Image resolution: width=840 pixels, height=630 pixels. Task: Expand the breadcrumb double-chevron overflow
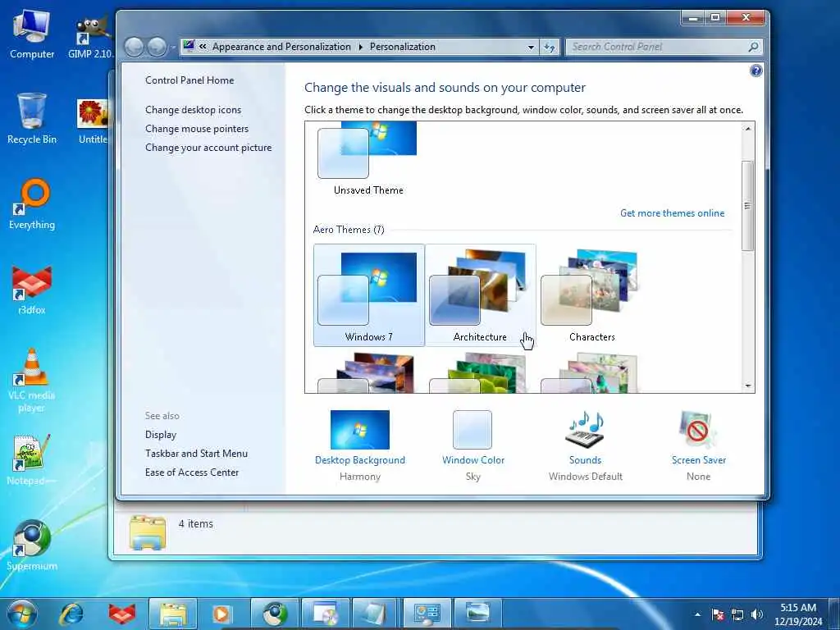[x=203, y=47]
